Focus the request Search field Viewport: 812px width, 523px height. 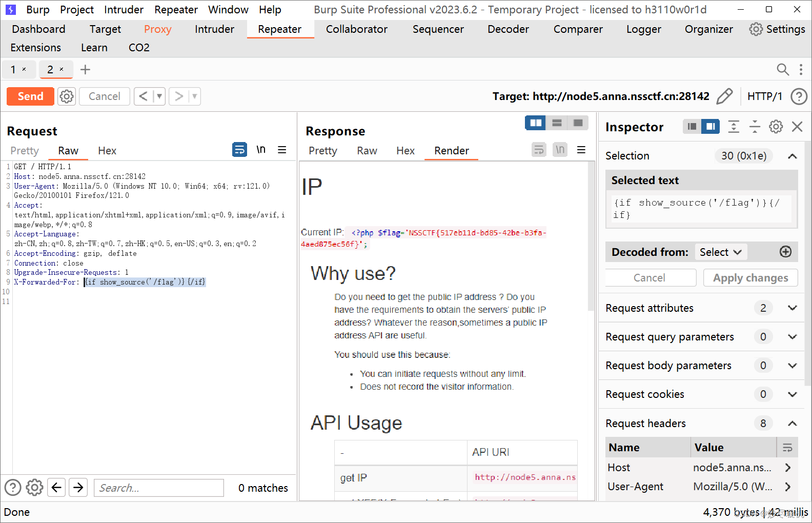click(159, 488)
